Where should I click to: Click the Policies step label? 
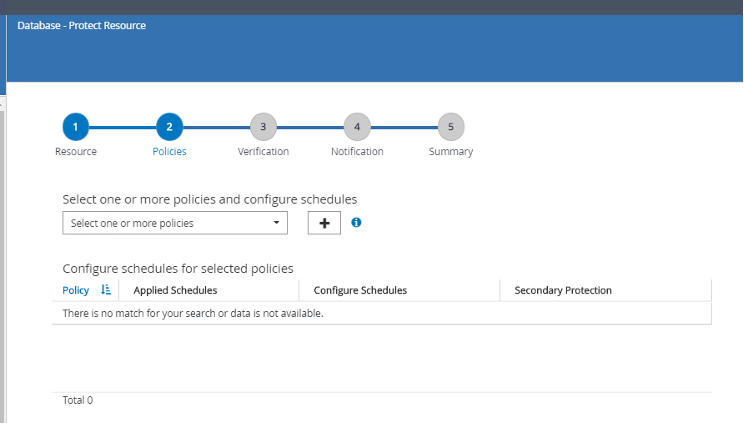point(169,152)
